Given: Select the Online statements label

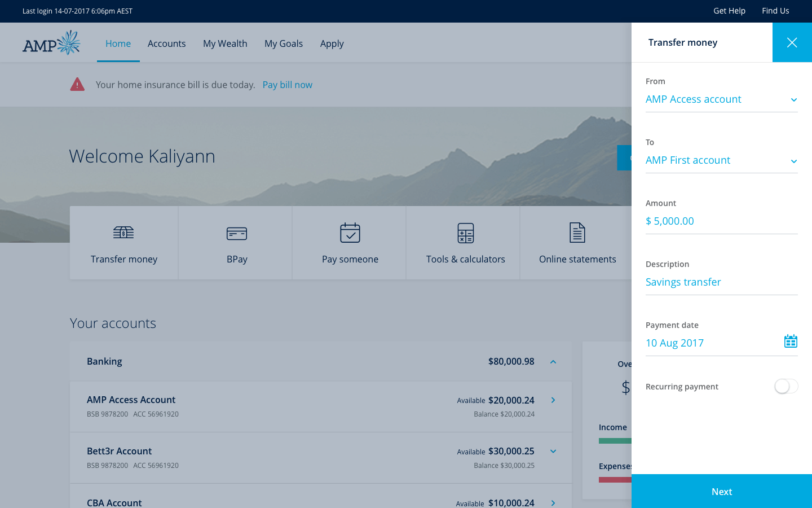Looking at the screenshot, I should tap(577, 259).
